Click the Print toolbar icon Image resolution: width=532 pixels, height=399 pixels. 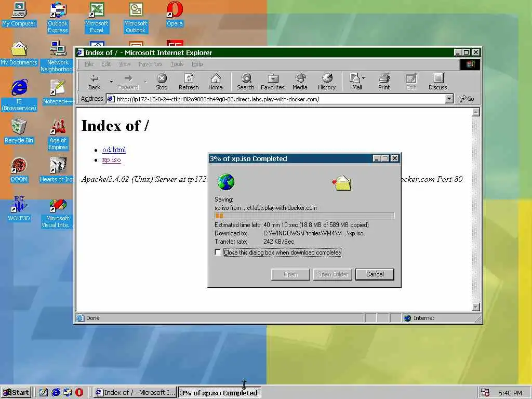pyautogui.click(x=384, y=82)
